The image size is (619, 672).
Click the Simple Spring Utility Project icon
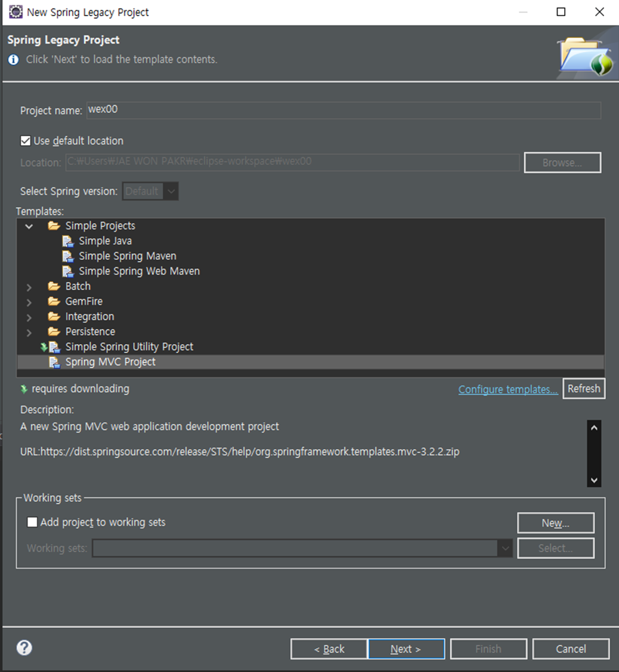pos(54,346)
